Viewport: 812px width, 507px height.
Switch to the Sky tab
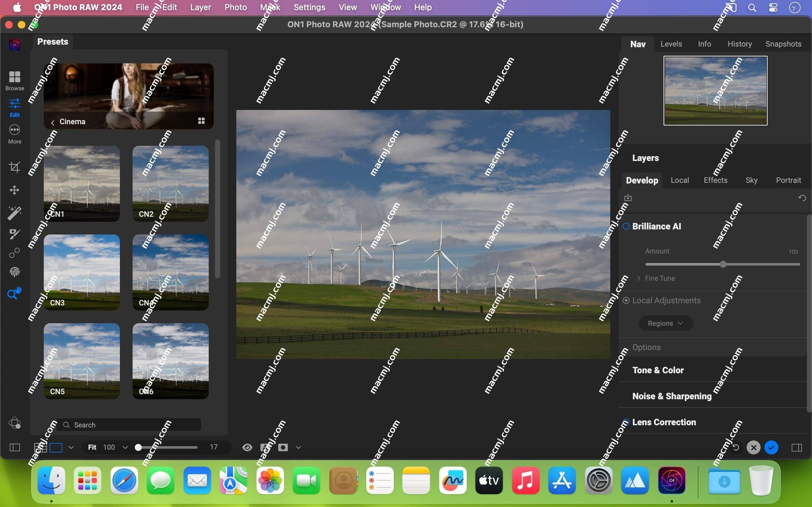point(751,179)
